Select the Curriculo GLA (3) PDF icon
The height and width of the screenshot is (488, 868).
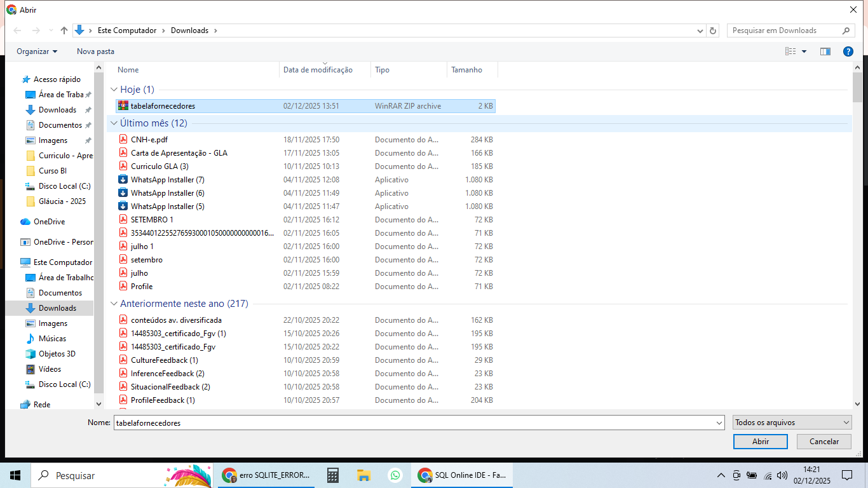pyautogui.click(x=123, y=166)
